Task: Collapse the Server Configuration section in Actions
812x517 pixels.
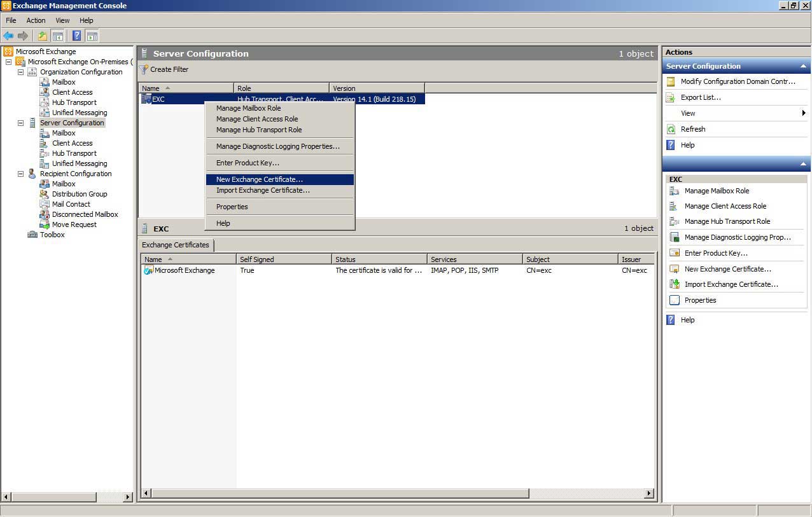Action: point(803,66)
